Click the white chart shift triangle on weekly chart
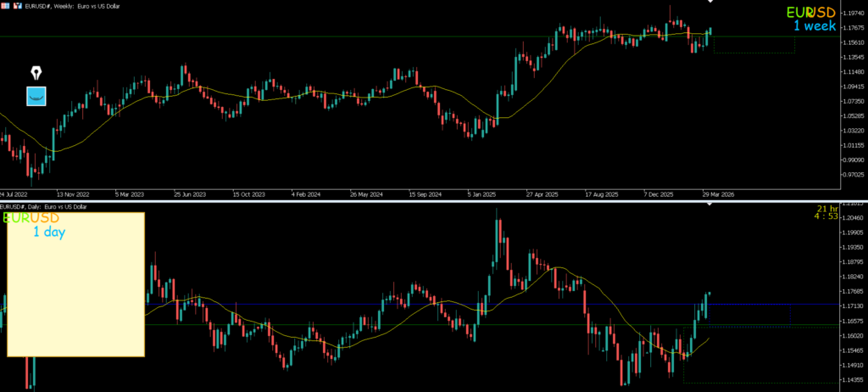 point(710,2)
